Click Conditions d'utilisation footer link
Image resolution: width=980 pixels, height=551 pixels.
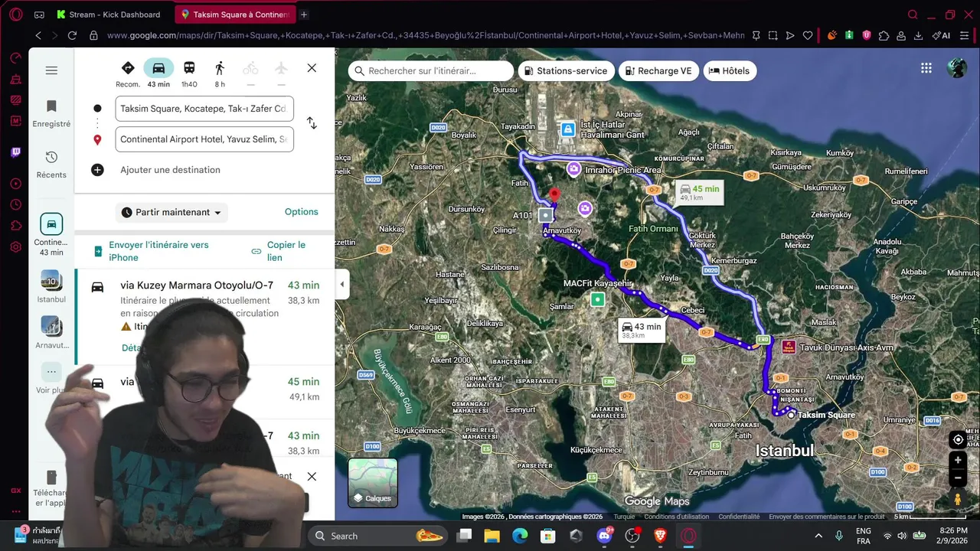click(x=676, y=517)
